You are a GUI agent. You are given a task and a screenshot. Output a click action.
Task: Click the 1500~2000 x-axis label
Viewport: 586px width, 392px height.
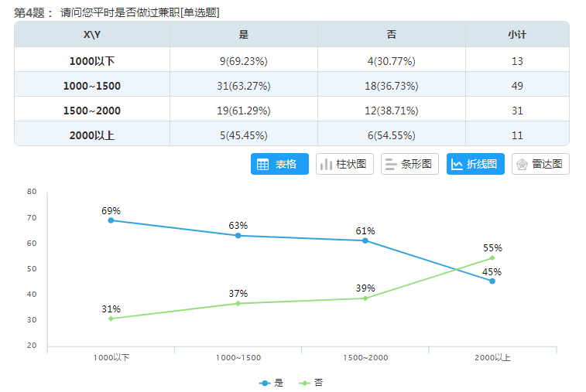[365, 358]
